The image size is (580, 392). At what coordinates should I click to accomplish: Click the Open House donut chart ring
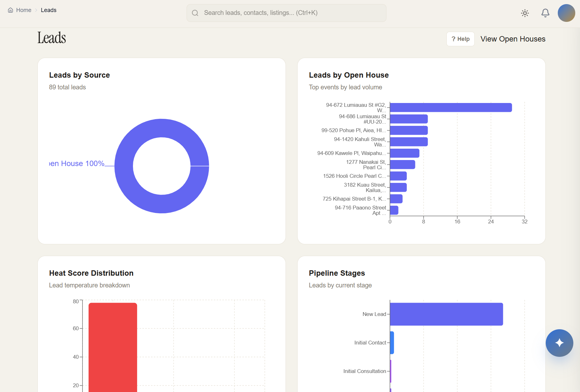tap(162, 128)
